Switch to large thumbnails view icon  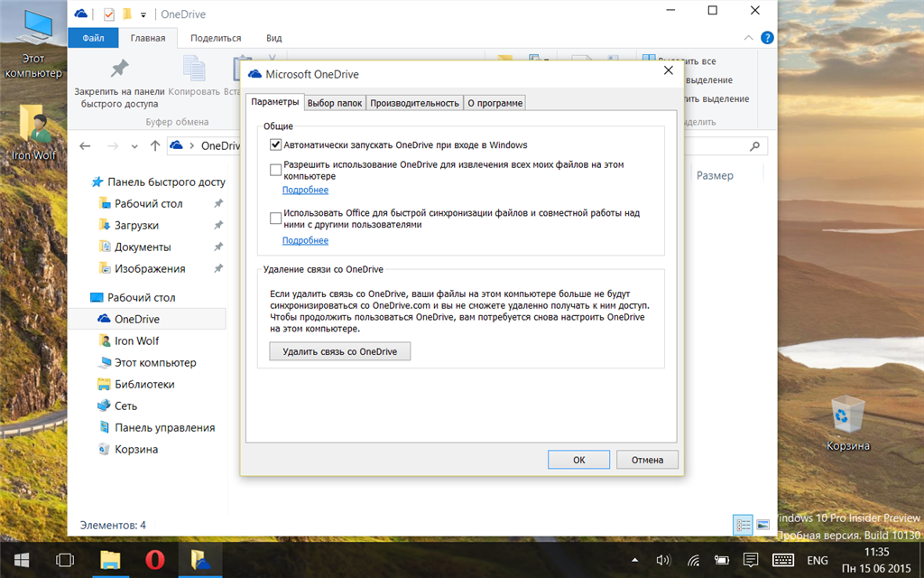(762, 525)
